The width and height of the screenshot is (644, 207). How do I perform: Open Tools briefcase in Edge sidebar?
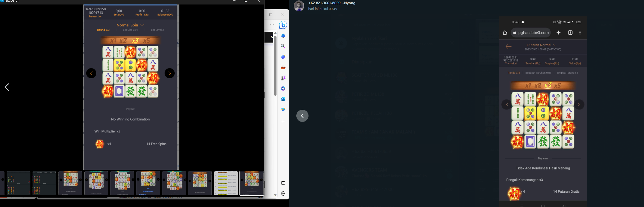pyautogui.click(x=283, y=67)
